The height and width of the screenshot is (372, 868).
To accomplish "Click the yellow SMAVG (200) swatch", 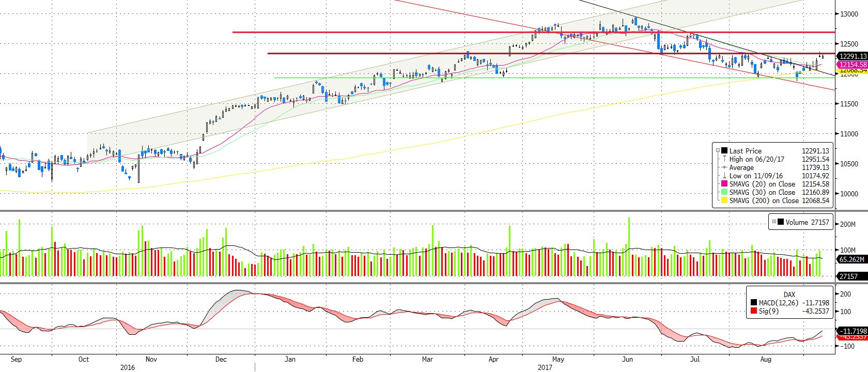I will 724,200.
